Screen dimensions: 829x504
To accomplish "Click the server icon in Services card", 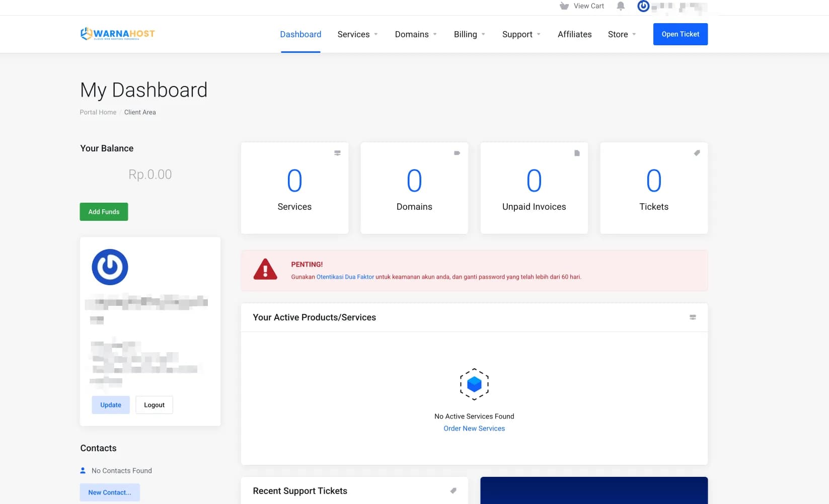I will pyautogui.click(x=337, y=153).
